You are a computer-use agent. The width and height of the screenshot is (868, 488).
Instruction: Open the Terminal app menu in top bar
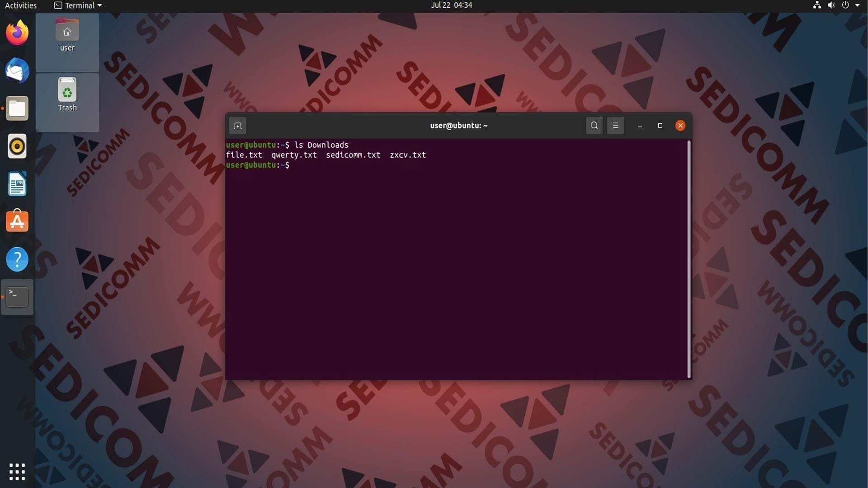(x=78, y=5)
